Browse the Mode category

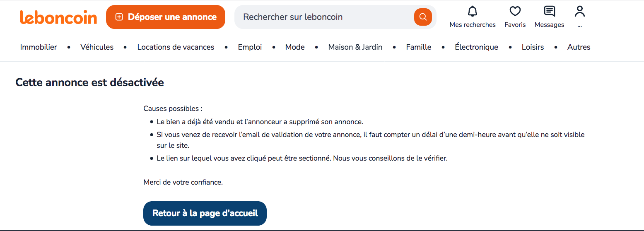(x=295, y=47)
